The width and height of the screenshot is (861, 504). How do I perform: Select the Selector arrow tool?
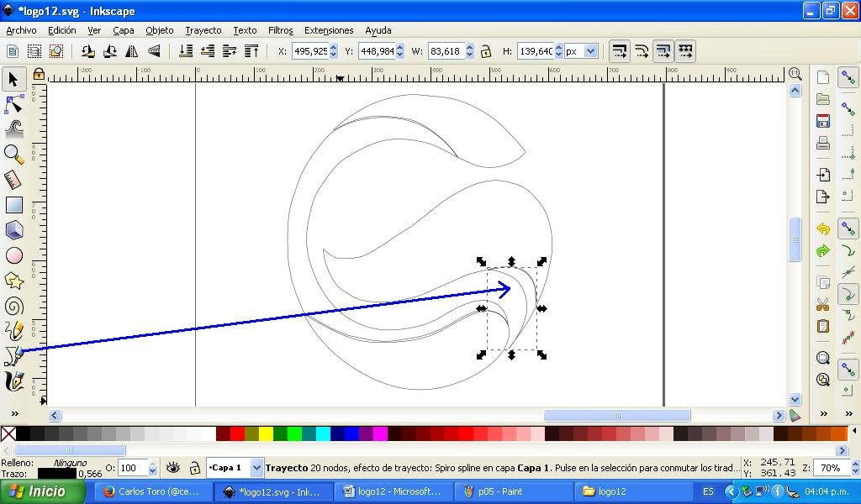[13, 80]
